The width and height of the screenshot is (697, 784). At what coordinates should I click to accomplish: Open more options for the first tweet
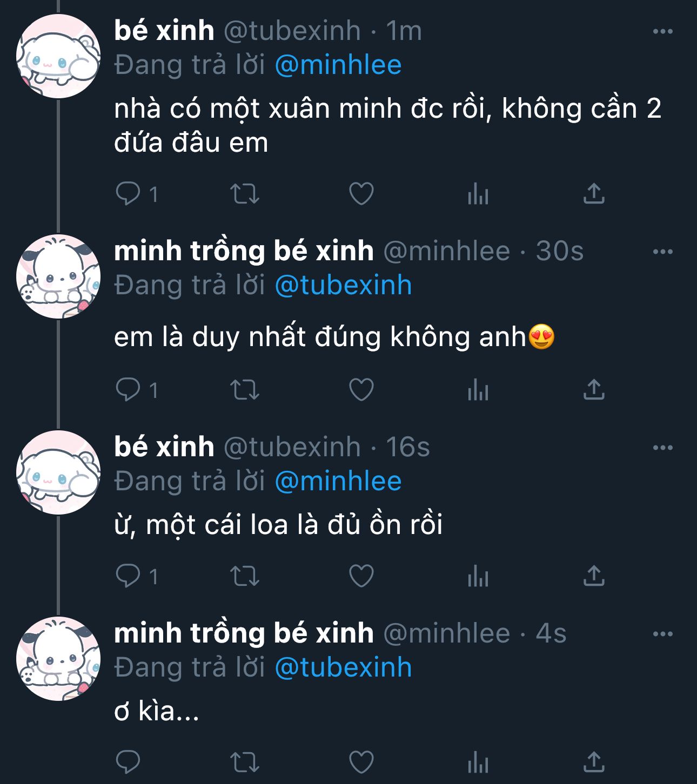click(x=662, y=31)
